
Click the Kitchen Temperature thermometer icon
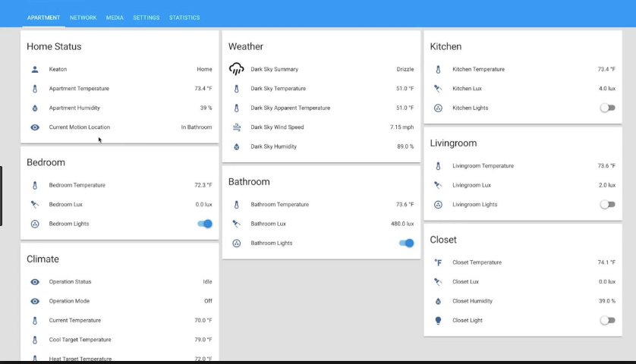click(x=438, y=69)
